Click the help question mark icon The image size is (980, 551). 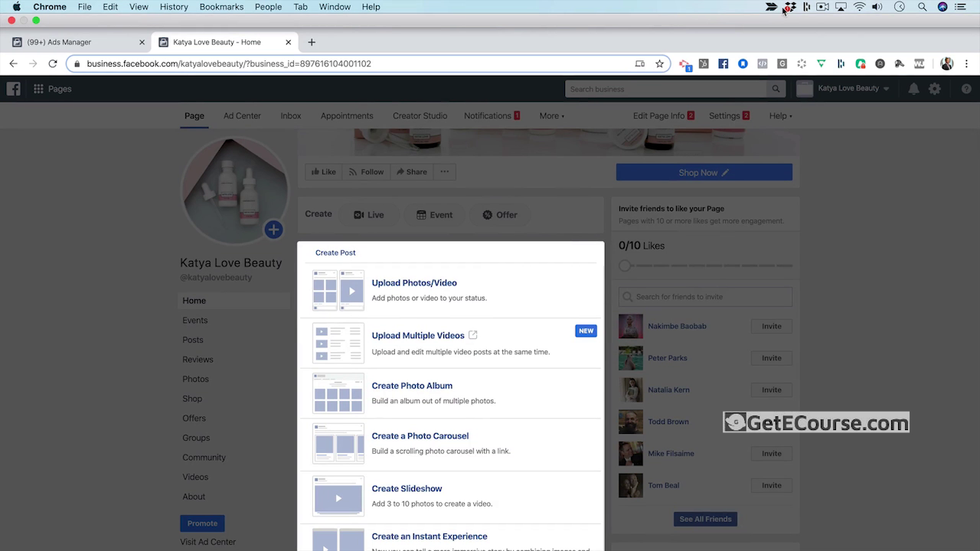966,89
